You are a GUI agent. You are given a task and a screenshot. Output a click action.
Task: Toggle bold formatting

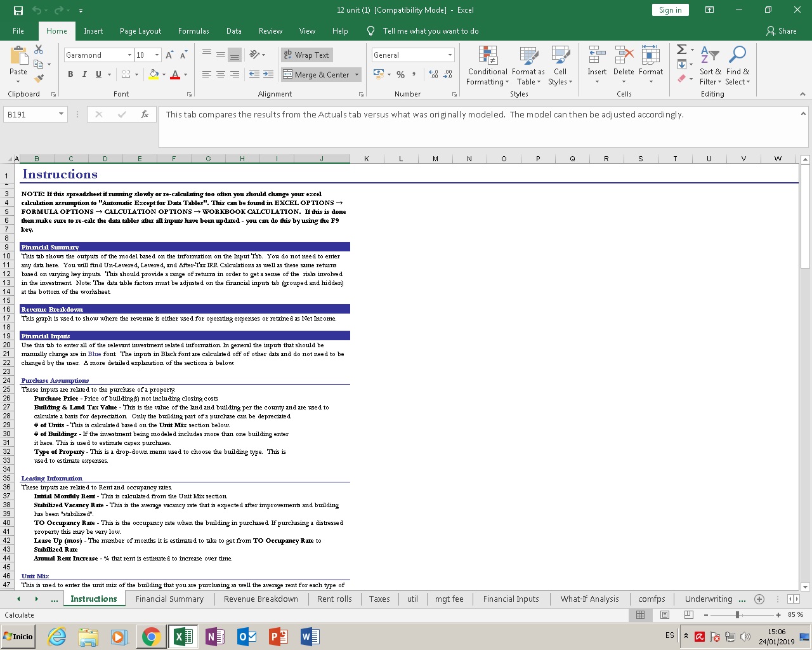[70, 74]
